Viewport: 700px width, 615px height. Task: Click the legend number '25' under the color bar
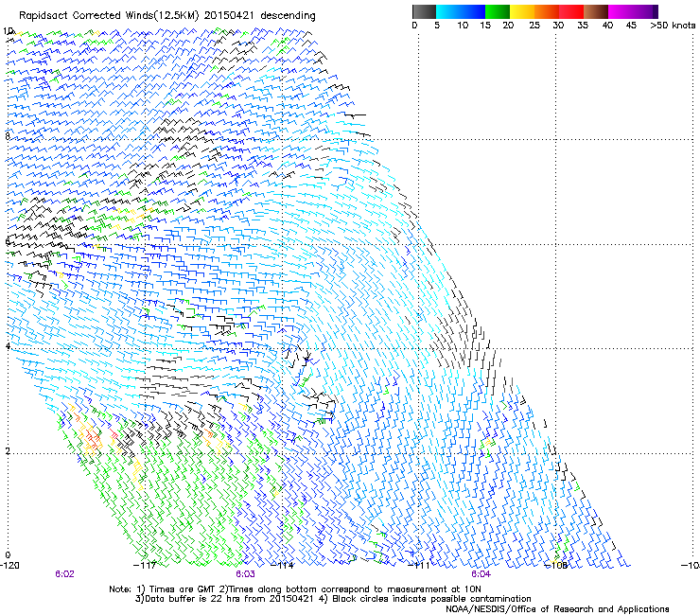[x=534, y=26]
